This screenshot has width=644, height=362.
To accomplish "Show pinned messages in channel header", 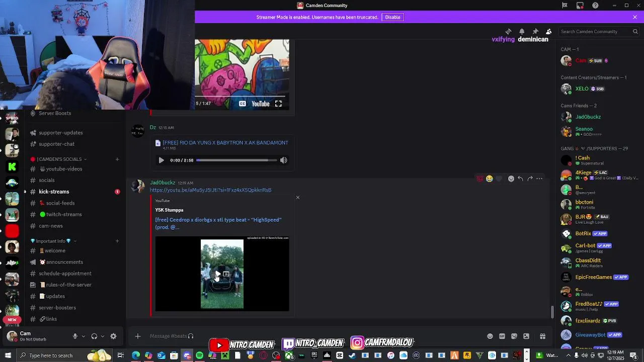I will click(x=535, y=31).
